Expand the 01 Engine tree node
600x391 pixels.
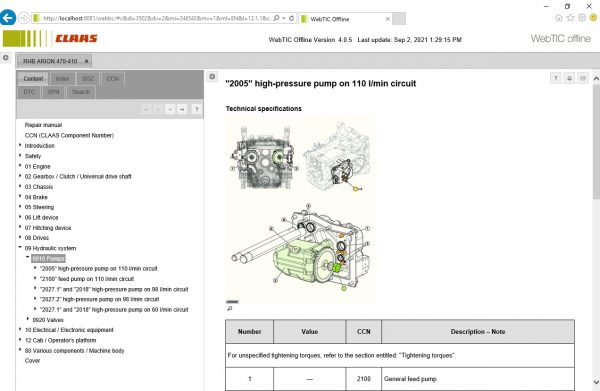pos(20,166)
